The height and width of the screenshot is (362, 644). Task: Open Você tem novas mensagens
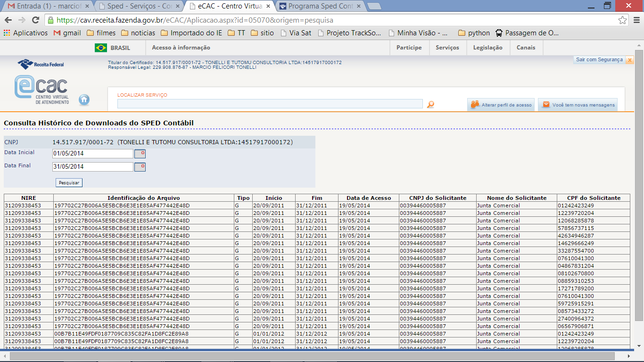pyautogui.click(x=578, y=105)
